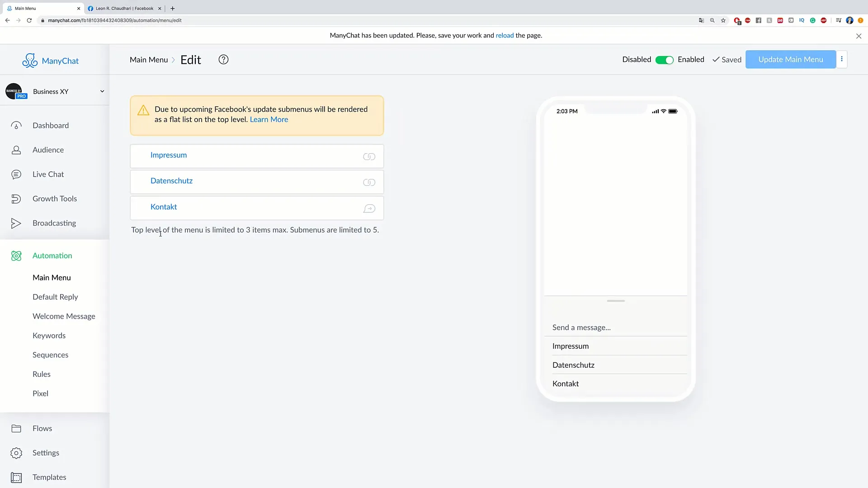Open the Dashboard section
Screen dimensions: 868x488
(51, 125)
